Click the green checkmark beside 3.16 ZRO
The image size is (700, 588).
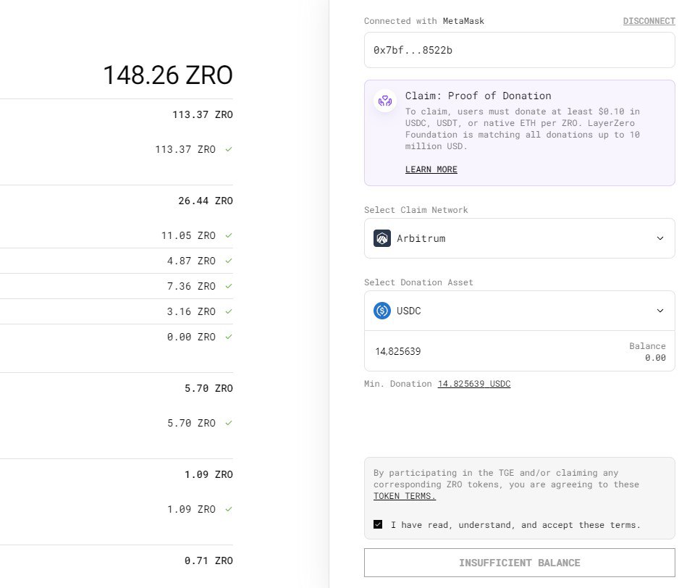pos(229,311)
